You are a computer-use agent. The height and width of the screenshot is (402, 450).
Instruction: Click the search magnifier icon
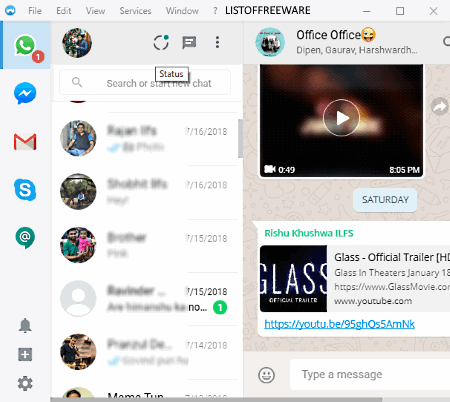[77, 82]
